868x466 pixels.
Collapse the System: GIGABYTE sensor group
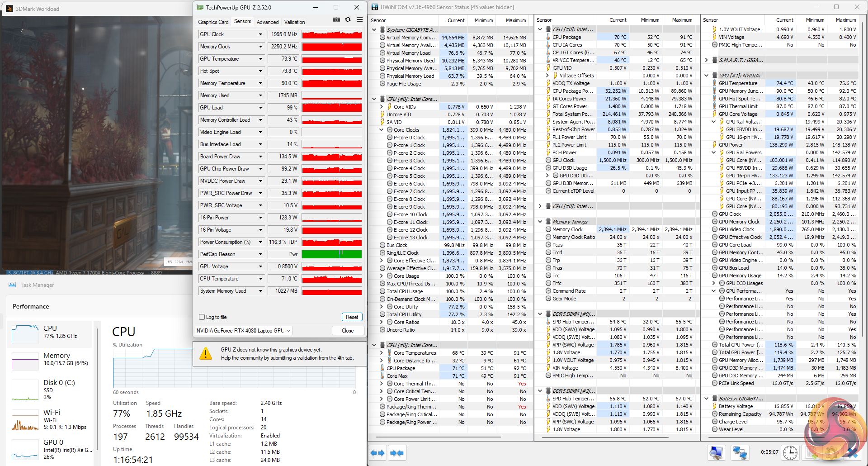pyautogui.click(x=374, y=30)
